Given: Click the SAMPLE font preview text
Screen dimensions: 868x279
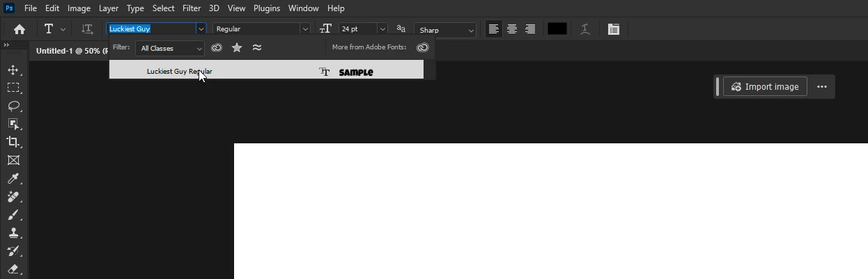Looking at the screenshot, I should click(x=356, y=72).
